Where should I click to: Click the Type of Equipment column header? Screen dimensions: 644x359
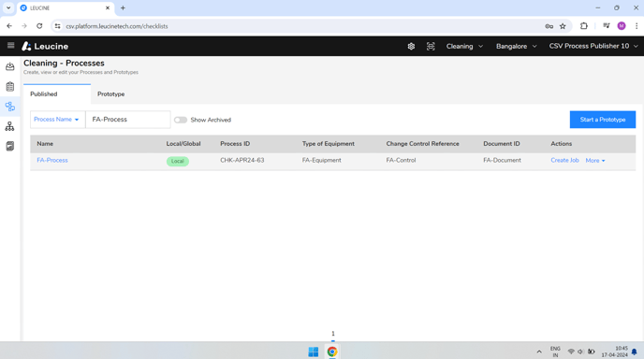click(329, 144)
